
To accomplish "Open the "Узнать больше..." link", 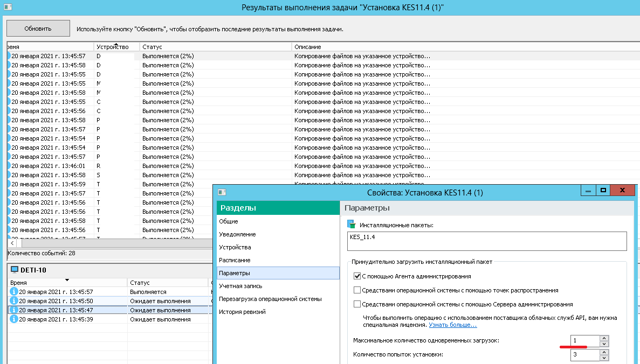I will 452,325.
